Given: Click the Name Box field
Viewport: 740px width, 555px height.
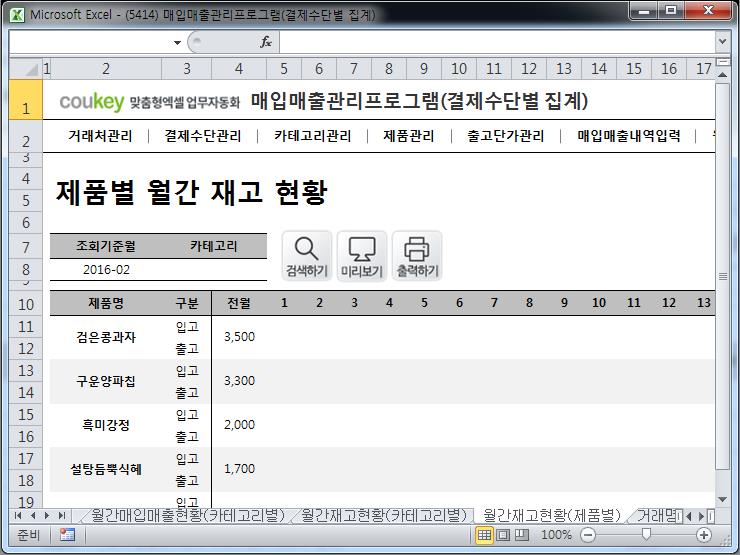Looking at the screenshot, I should 90,42.
